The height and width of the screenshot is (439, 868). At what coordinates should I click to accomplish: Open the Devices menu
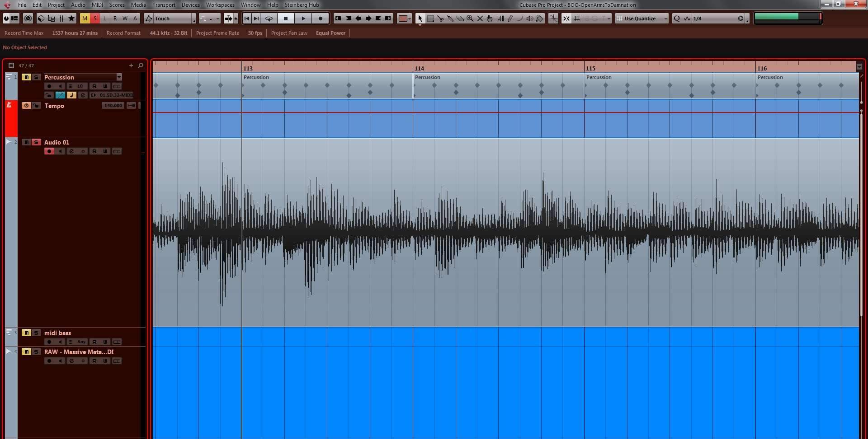click(190, 5)
